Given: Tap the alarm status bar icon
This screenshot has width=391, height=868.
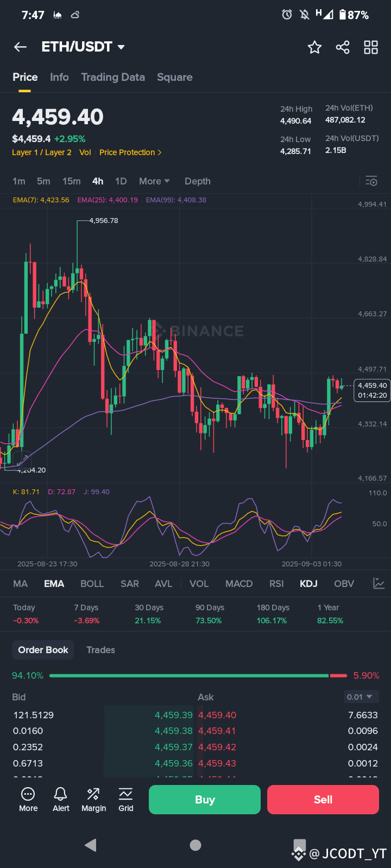Looking at the screenshot, I should [x=287, y=15].
